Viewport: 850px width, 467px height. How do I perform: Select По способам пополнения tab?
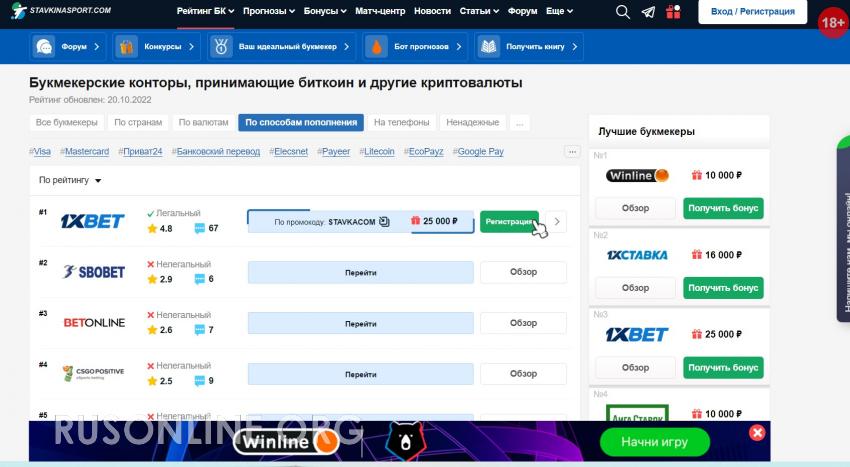[x=301, y=123]
